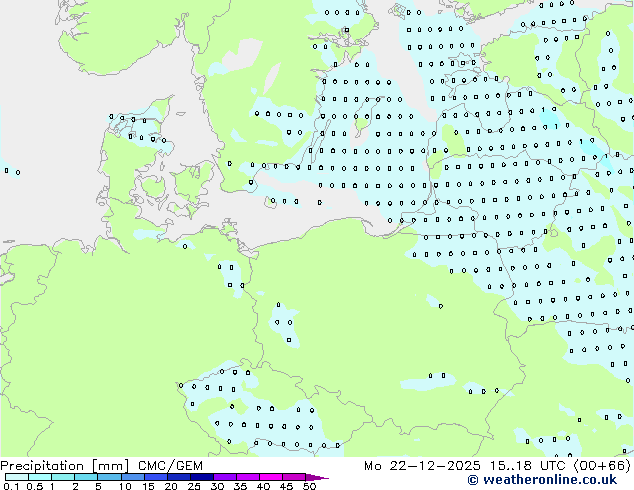The width and height of the screenshot is (634, 490).
Task: Click the legend arrow tip above 50
Action: 317,477
